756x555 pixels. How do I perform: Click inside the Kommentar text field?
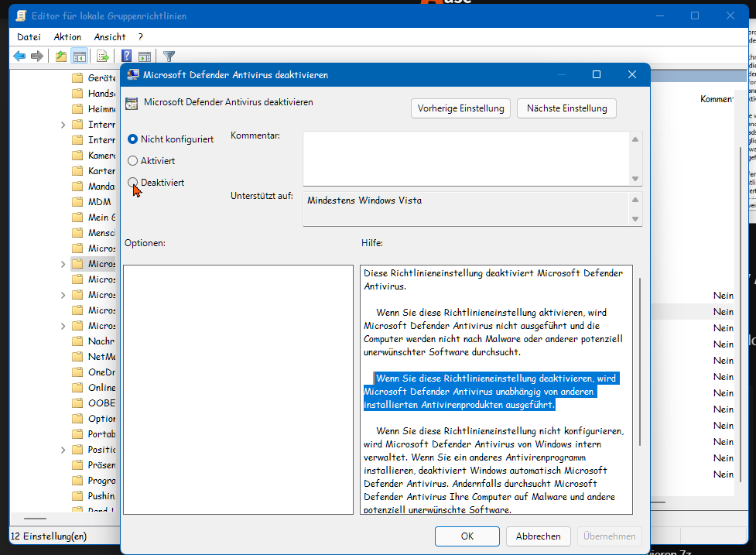coord(467,159)
